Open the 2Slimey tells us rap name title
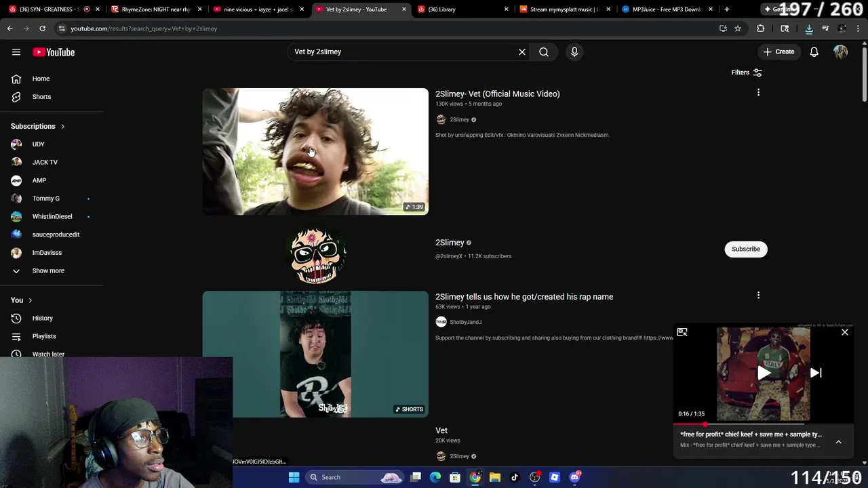 (x=524, y=297)
